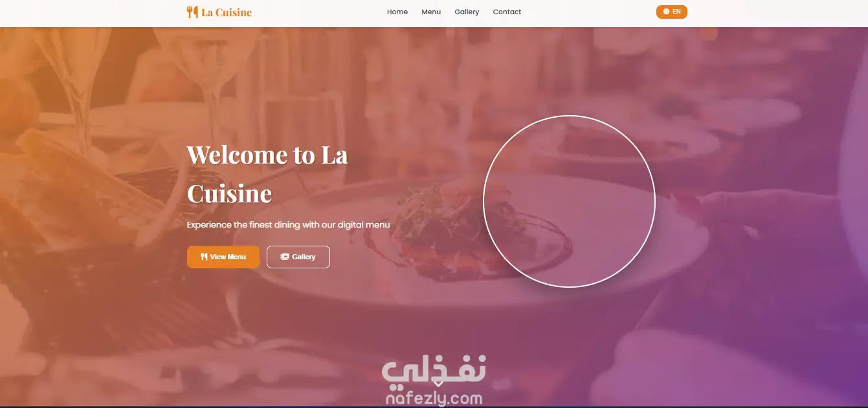Click the circular dish image
The width and height of the screenshot is (868, 408).
(570, 201)
